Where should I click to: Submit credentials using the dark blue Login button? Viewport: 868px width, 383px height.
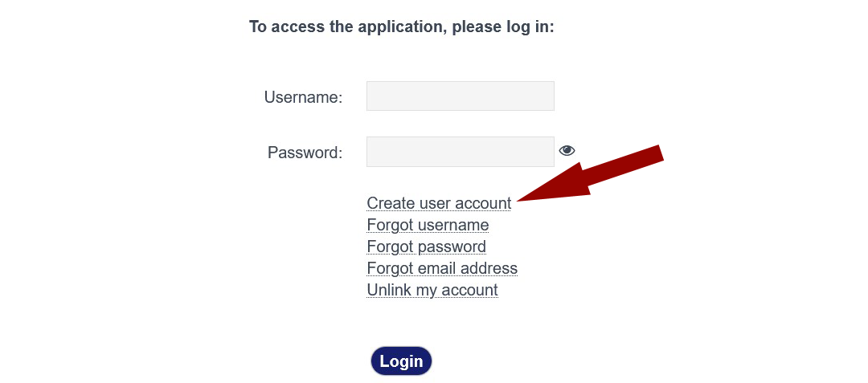(x=401, y=361)
